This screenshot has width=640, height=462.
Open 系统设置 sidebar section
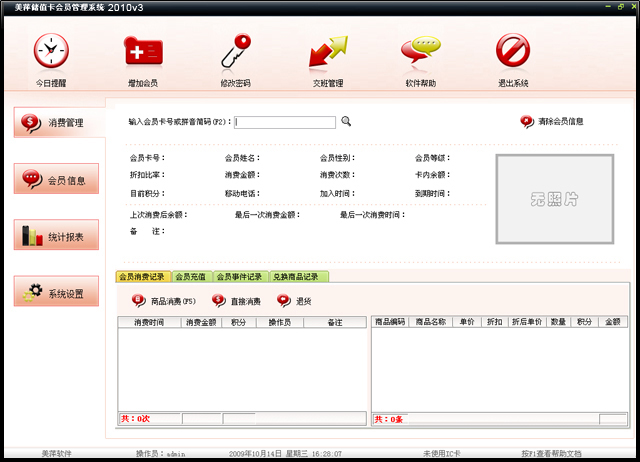(x=58, y=292)
